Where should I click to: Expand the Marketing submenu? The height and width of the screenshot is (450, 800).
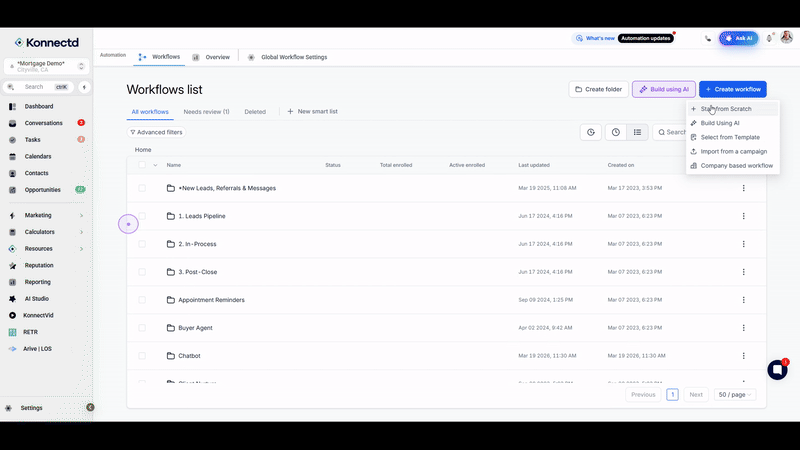tap(81, 216)
